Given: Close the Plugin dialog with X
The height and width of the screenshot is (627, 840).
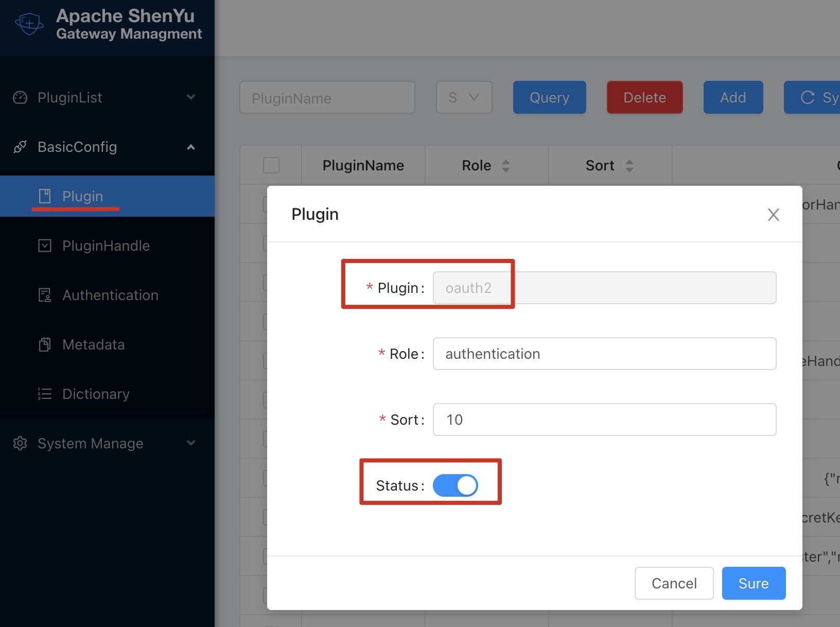Looking at the screenshot, I should pos(773,215).
